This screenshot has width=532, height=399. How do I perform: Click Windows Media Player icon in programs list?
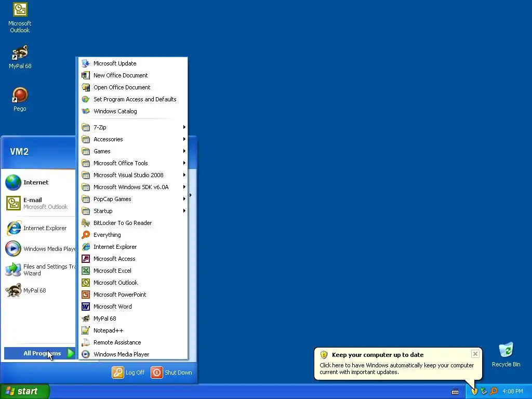coord(86,354)
